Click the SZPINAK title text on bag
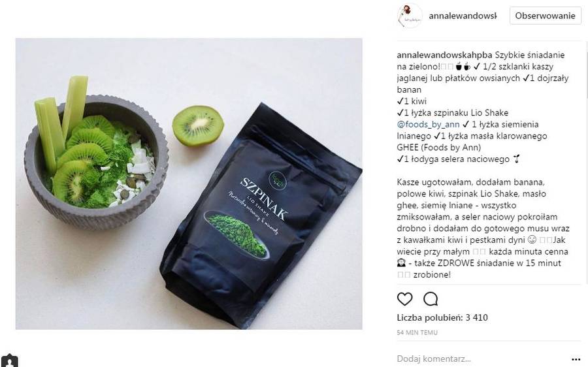 [x=265, y=199]
